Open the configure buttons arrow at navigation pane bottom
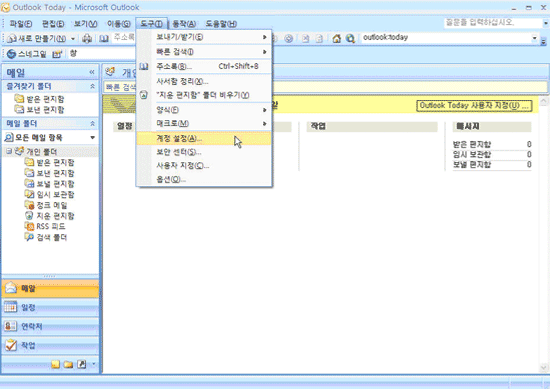 pyautogui.click(x=94, y=364)
